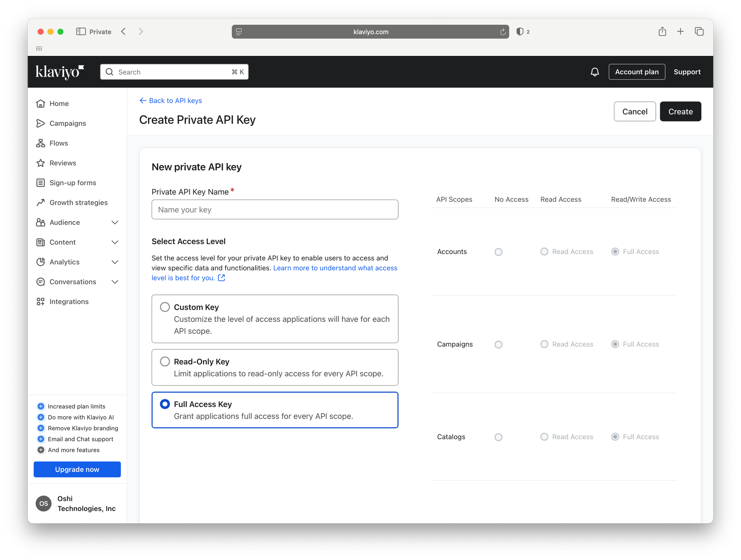Screen dimensions: 741x560
Task: Open the Account plan button
Action: tap(637, 72)
